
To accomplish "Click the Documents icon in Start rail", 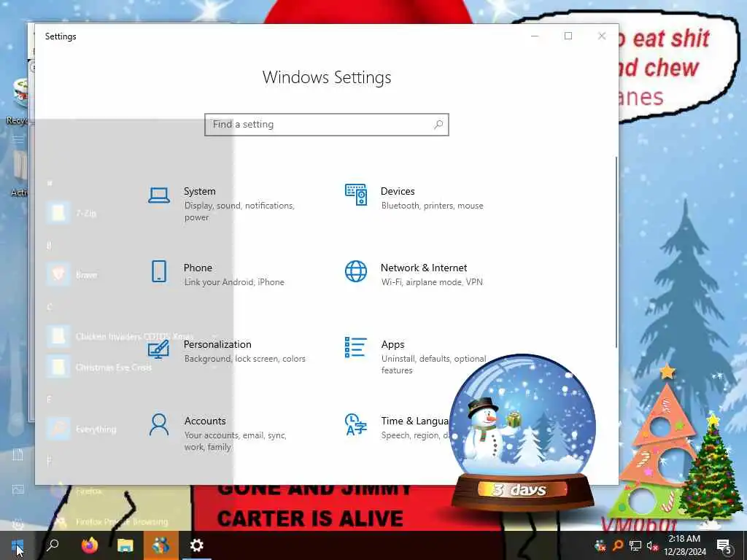I will click(18, 455).
